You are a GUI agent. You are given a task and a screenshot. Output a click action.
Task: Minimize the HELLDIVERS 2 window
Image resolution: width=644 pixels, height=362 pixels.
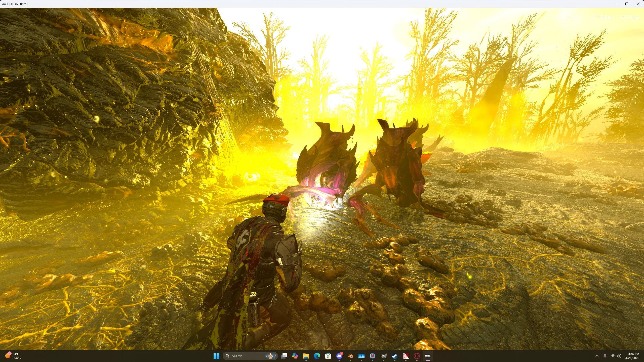(x=615, y=4)
